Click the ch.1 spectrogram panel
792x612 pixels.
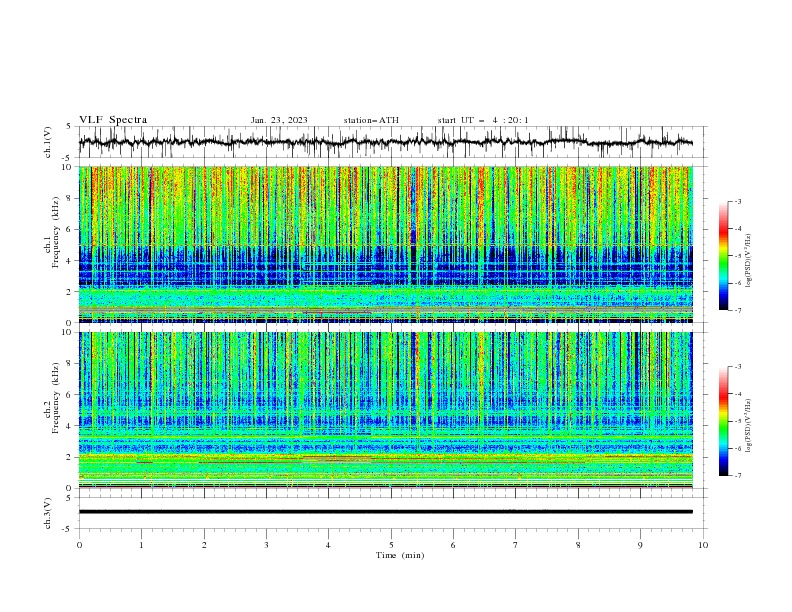pyautogui.click(x=385, y=244)
